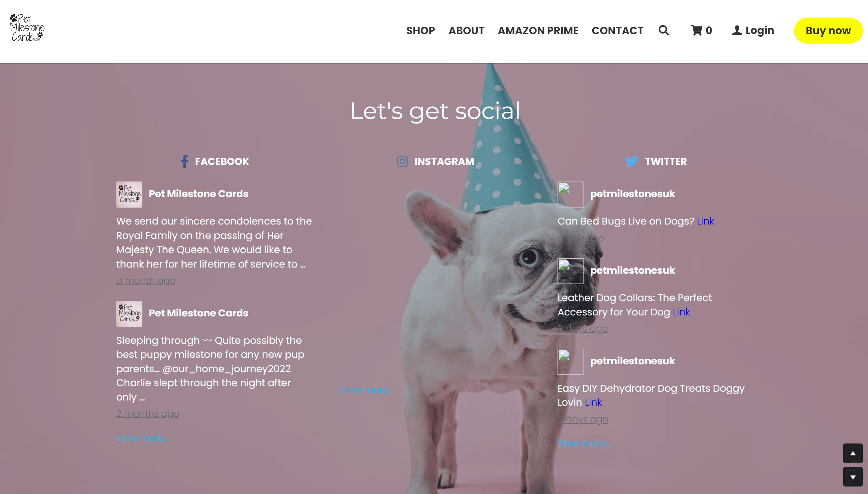Go to the ABOUT page
Viewport: 868px width, 494px height.
pyautogui.click(x=466, y=31)
